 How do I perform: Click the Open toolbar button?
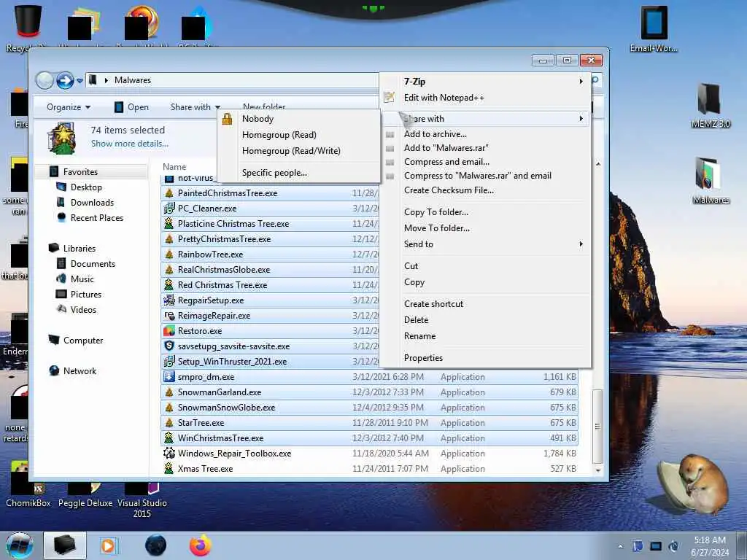coord(131,107)
